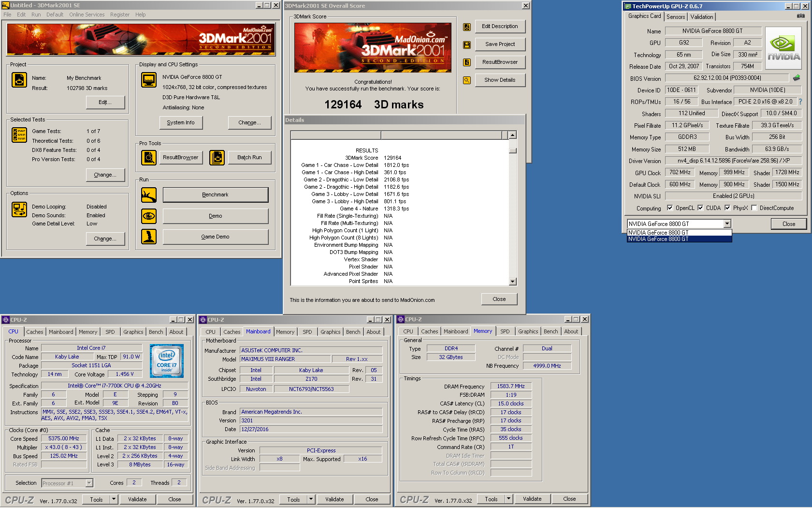The width and height of the screenshot is (812, 508).
Task: Select the highlighted second NVIDIA GeForce 8800 GT entry
Action: point(679,239)
